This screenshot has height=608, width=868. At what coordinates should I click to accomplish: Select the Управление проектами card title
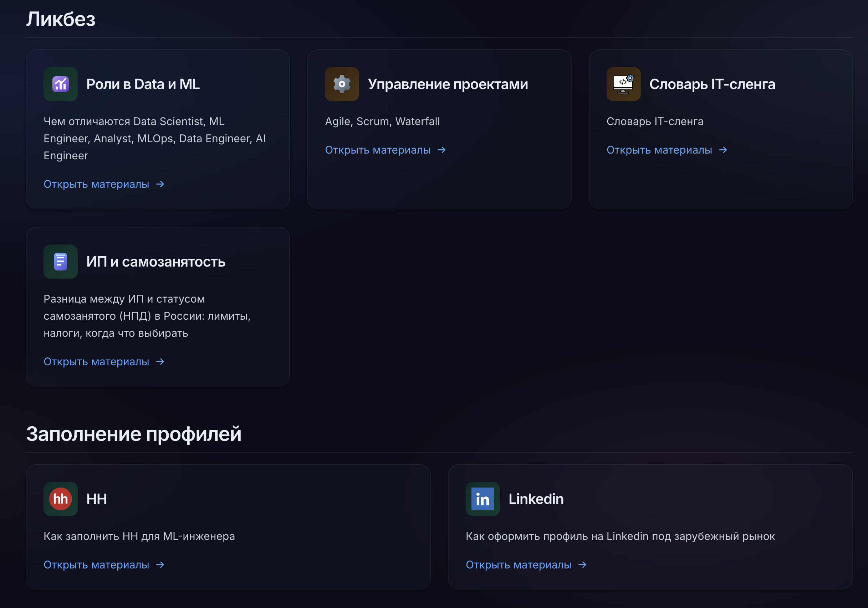[x=448, y=84]
